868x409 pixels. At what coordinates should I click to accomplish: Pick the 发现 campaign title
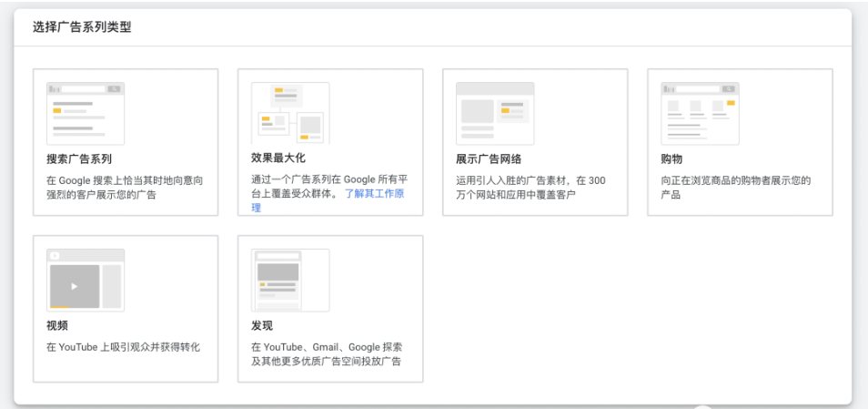coord(262,325)
